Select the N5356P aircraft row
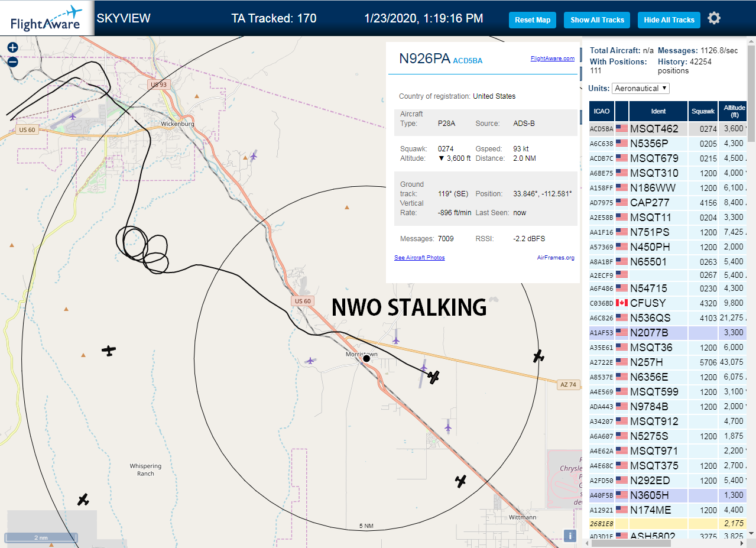 point(669,143)
